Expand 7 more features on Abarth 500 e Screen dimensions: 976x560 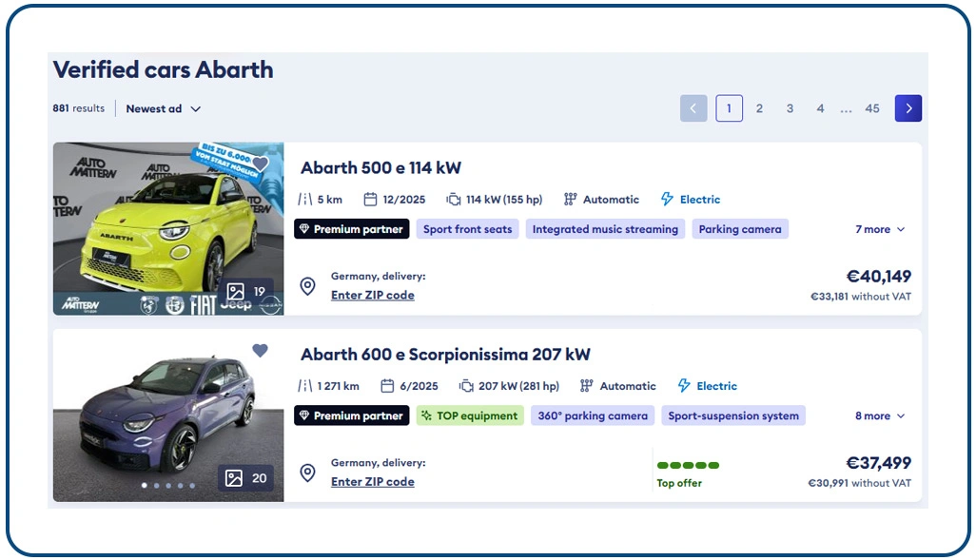880,229
